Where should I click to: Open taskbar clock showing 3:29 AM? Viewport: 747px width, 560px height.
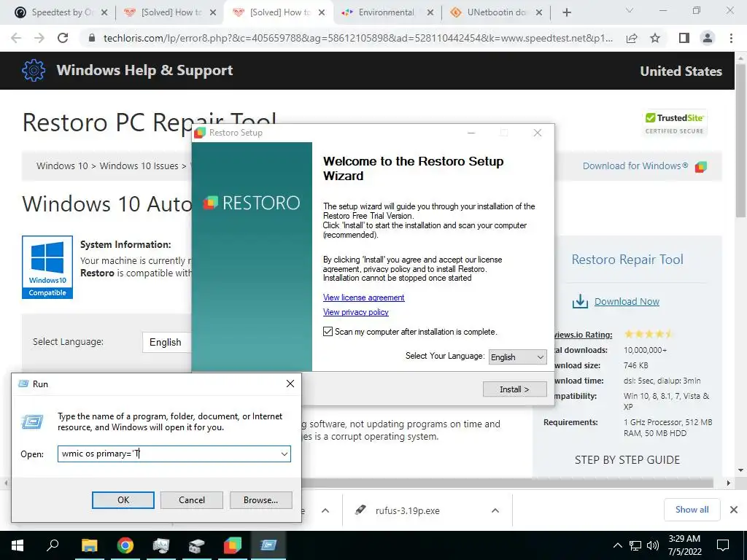tap(685, 545)
